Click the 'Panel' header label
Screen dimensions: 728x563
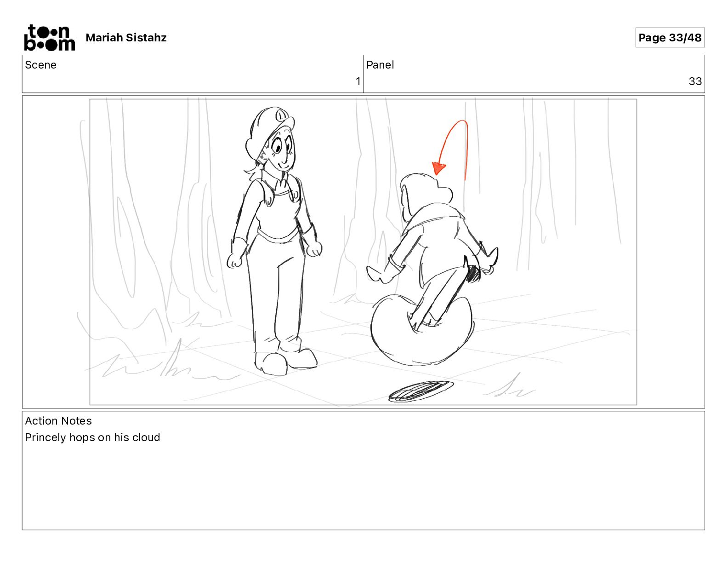pos(380,65)
